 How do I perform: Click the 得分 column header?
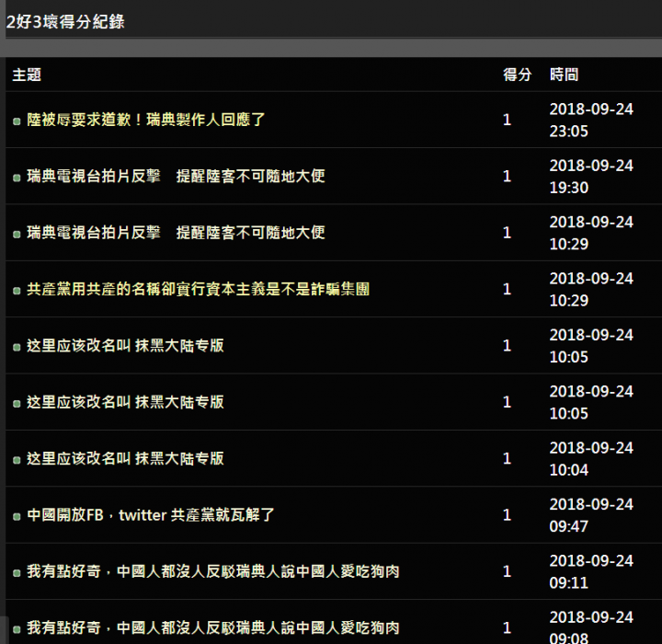point(517,75)
